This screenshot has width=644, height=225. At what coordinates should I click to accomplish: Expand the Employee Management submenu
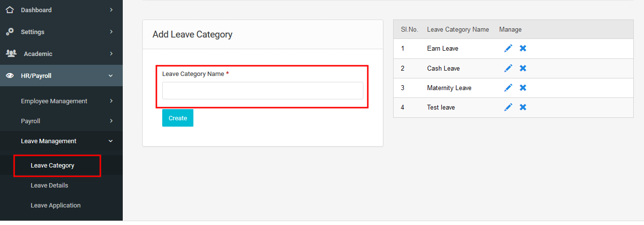(111, 101)
